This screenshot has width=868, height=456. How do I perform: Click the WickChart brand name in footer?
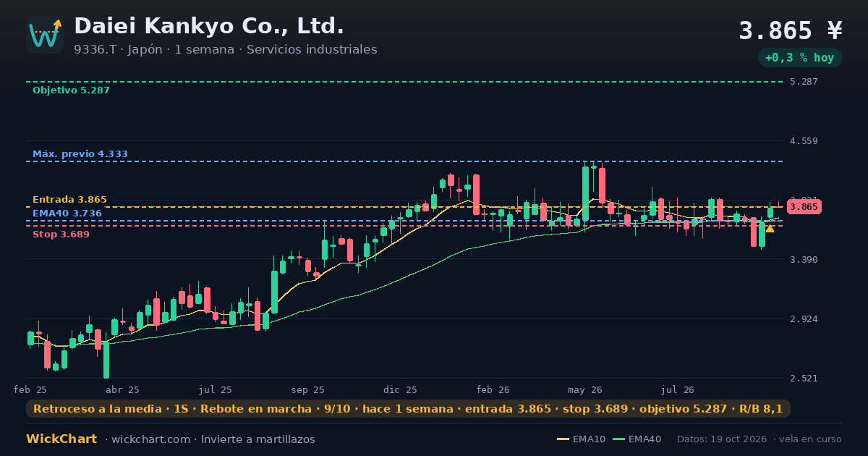(x=61, y=439)
